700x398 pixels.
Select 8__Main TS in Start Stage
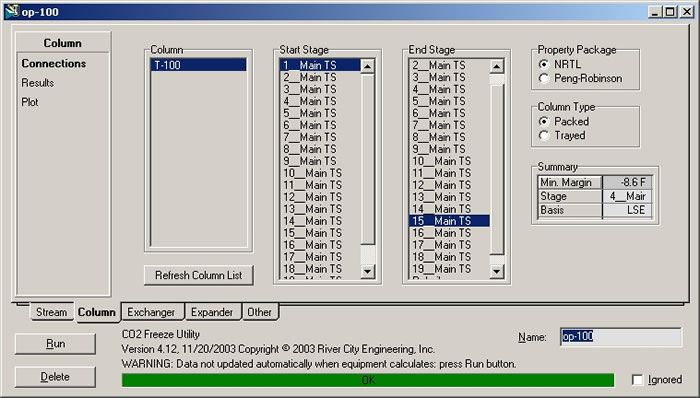(320, 149)
